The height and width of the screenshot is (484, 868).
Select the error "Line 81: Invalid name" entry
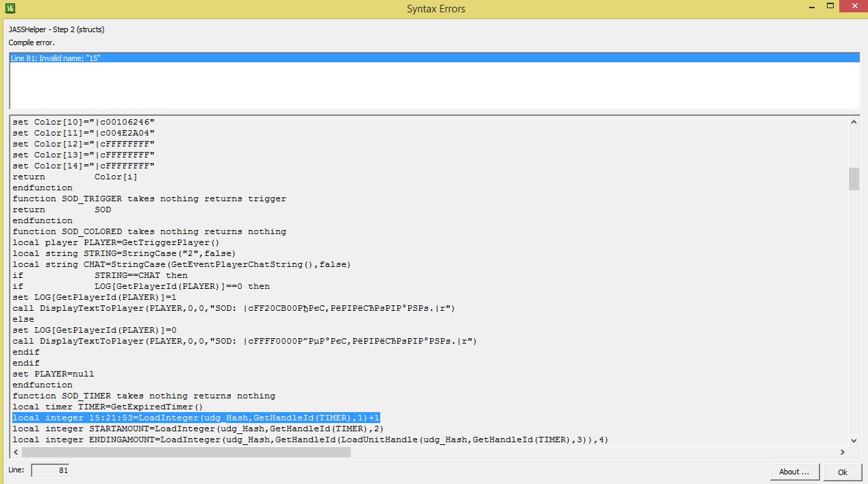pos(434,58)
